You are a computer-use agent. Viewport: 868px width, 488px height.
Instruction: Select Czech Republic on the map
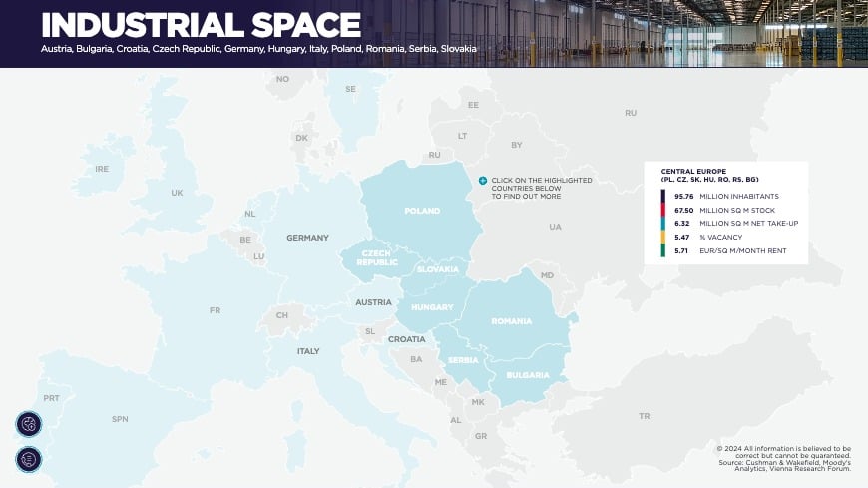[377, 258]
